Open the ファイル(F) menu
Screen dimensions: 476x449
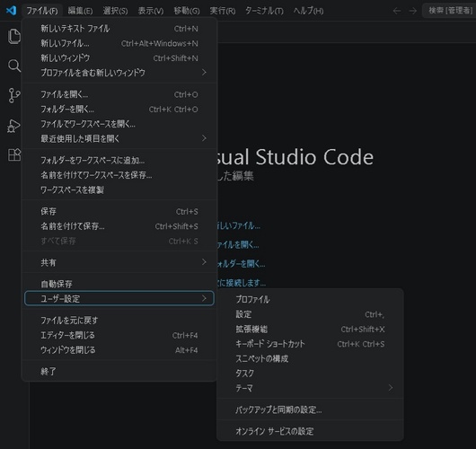[x=42, y=11]
